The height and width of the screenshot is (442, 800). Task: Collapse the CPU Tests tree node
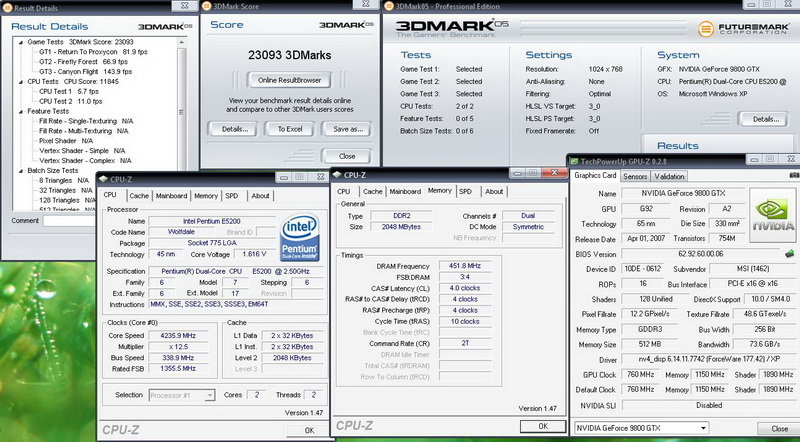[x=21, y=82]
